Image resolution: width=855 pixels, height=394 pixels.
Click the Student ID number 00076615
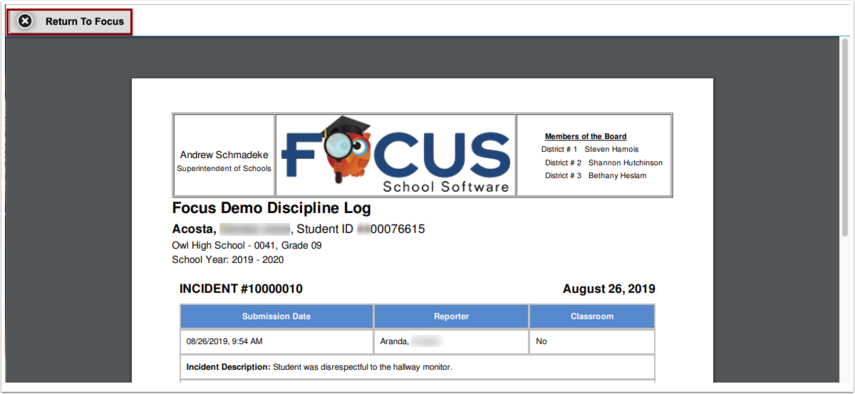pyautogui.click(x=398, y=229)
